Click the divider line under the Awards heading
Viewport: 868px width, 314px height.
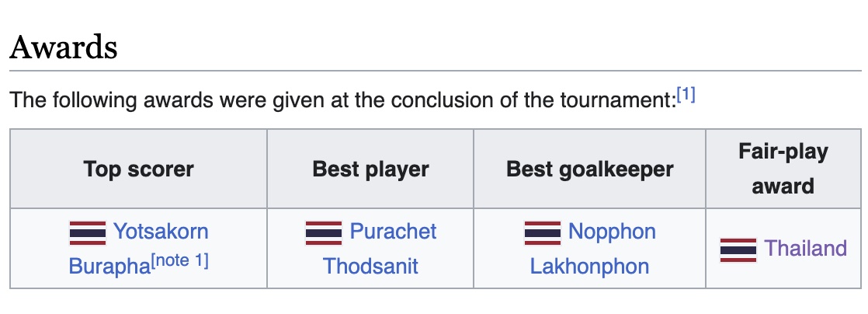point(435,71)
